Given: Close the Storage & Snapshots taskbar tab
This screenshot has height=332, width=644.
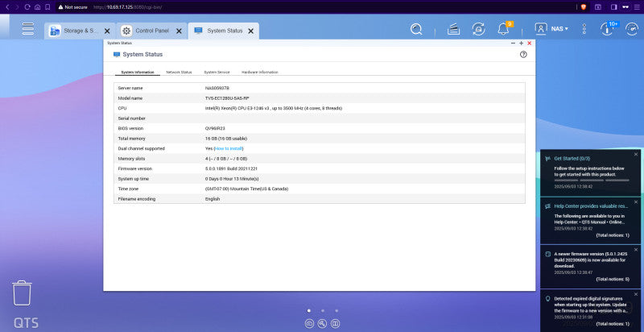Looking at the screenshot, I should [x=107, y=31].
